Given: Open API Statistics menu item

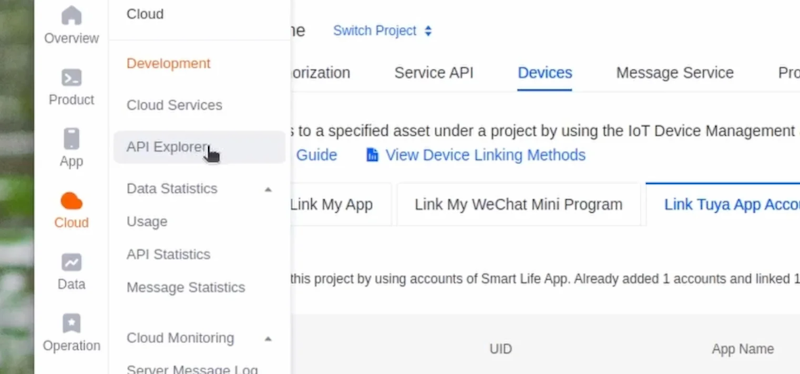Looking at the screenshot, I should click(x=168, y=255).
